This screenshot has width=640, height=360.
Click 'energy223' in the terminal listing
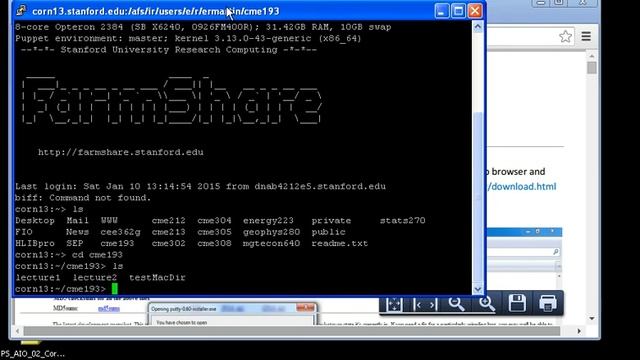click(268, 220)
